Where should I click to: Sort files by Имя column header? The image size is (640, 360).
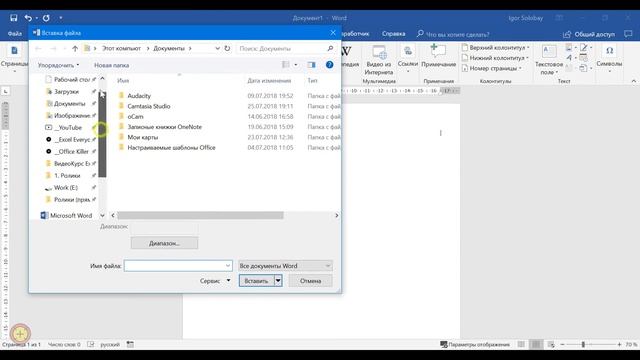(x=123, y=81)
